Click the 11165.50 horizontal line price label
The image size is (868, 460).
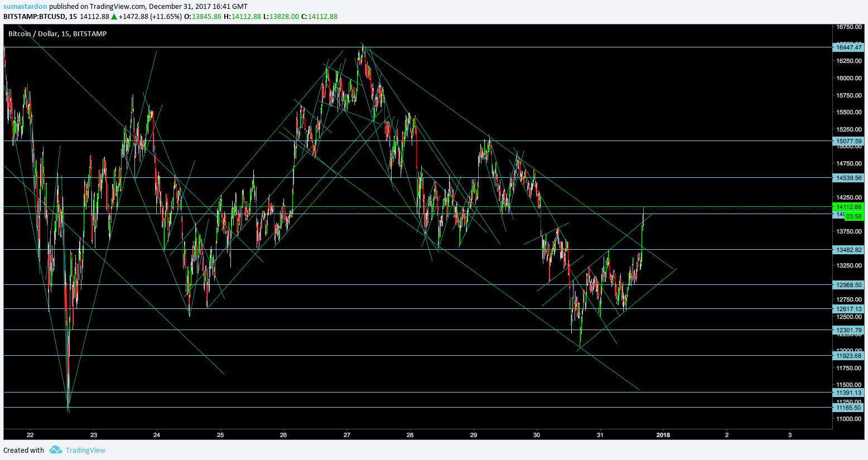pyautogui.click(x=848, y=408)
